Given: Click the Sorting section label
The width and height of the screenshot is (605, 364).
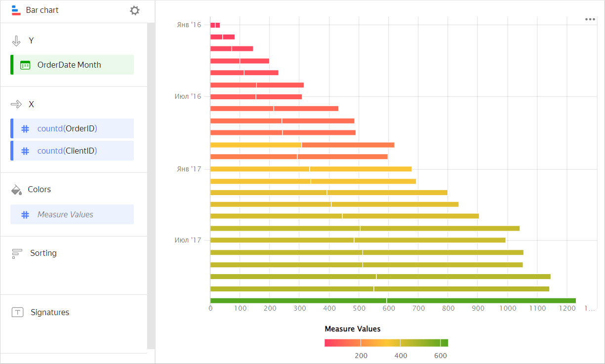Looking at the screenshot, I should pyautogui.click(x=43, y=253).
